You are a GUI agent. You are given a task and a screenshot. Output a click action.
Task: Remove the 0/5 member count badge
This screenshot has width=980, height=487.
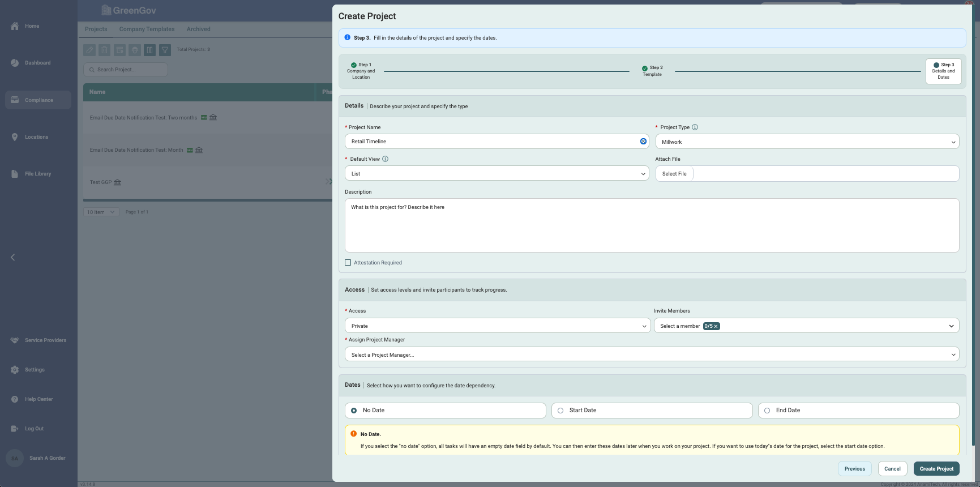tap(716, 326)
